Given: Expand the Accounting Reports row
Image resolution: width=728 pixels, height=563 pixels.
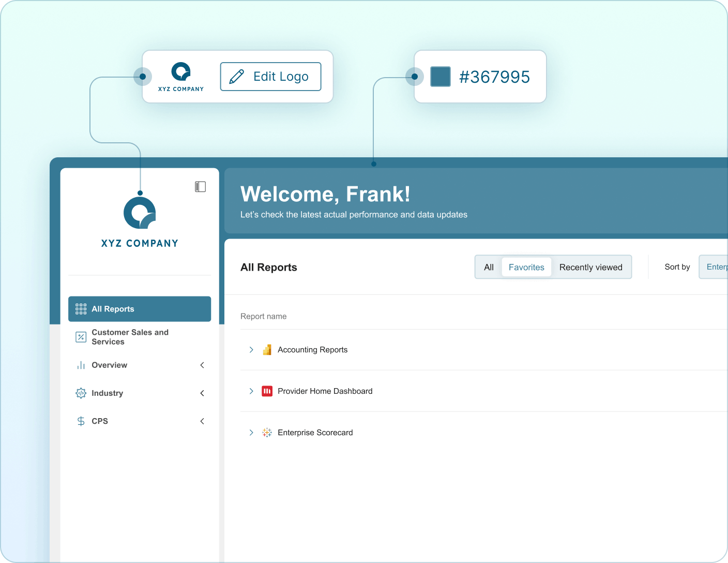Looking at the screenshot, I should tap(251, 350).
